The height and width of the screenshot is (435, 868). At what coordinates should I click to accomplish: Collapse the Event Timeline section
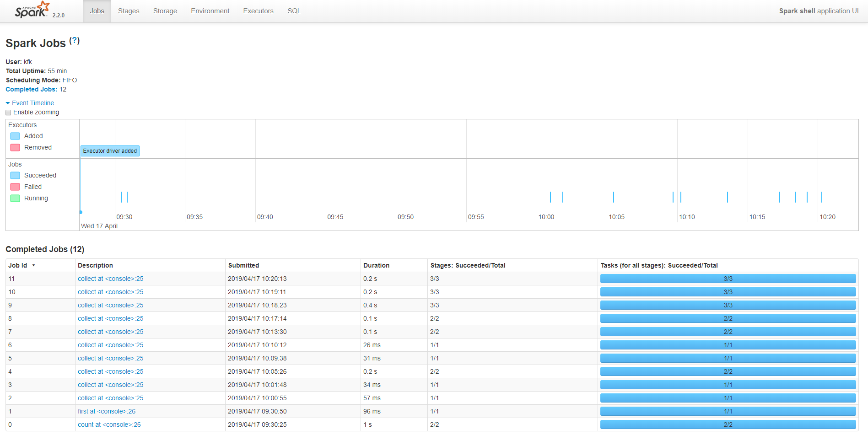click(x=30, y=103)
